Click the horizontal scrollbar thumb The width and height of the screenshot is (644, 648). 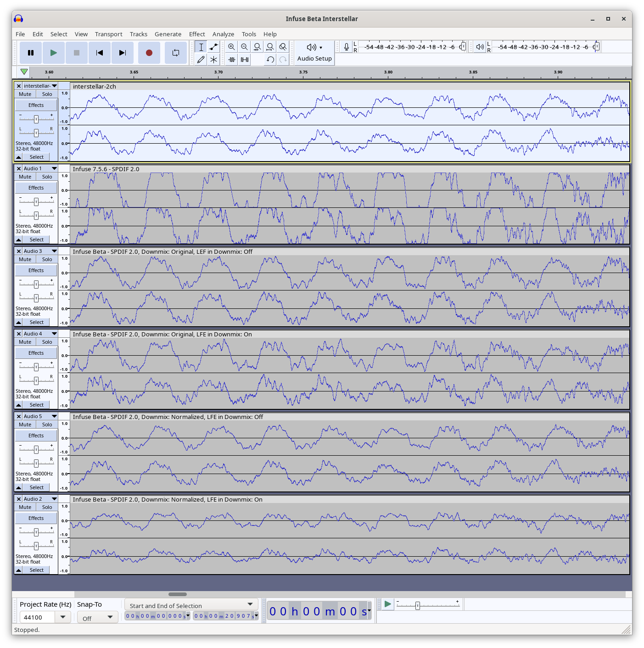178,594
